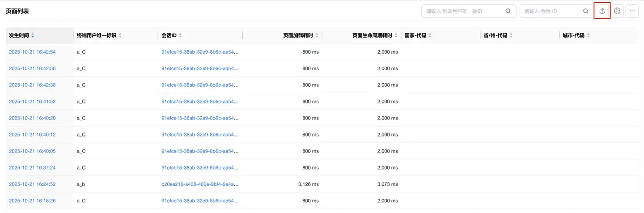This screenshot has height=213, width=644.
Task: Open session ID link in 16:41:52 row
Action: (x=200, y=102)
